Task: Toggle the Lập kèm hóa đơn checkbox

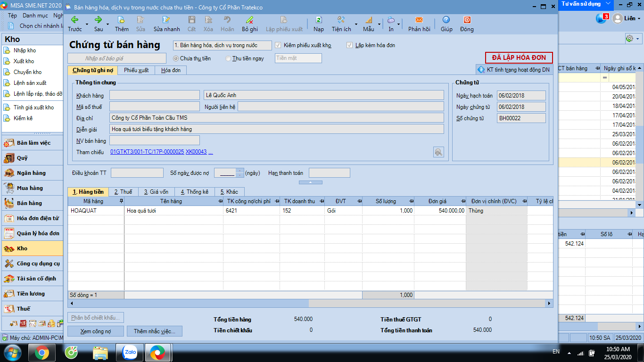Action: [x=349, y=45]
